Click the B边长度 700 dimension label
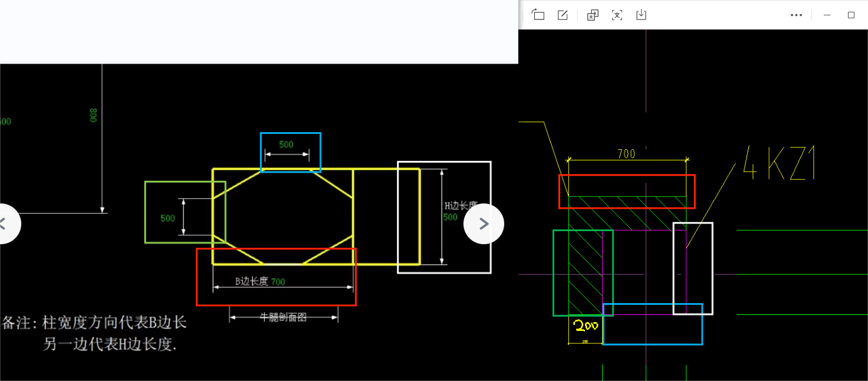This screenshot has height=381, width=868. pyautogui.click(x=260, y=281)
